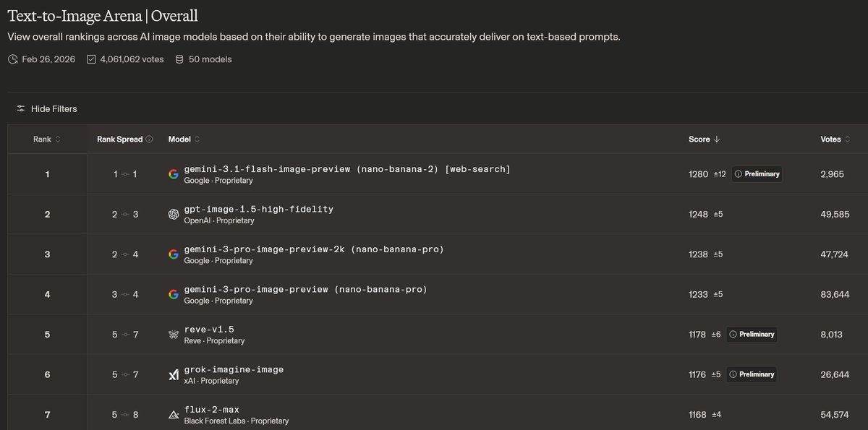868x430 pixels.
Task: Sort table by Model column
Action: [184, 139]
